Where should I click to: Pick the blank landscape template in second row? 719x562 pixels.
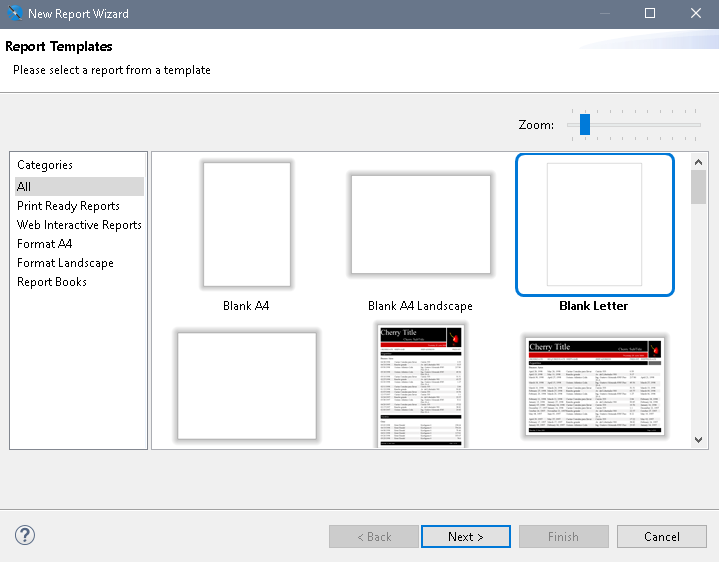click(246, 386)
